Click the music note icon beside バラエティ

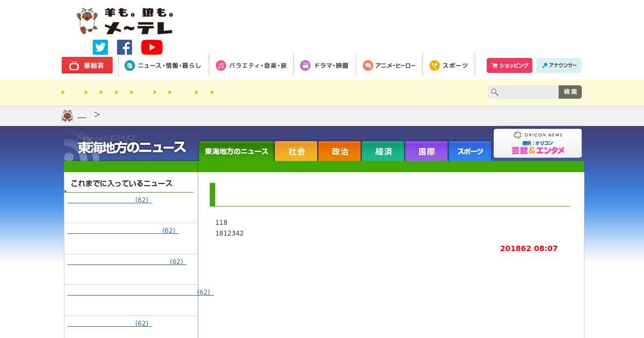pyautogui.click(x=221, y=65)
